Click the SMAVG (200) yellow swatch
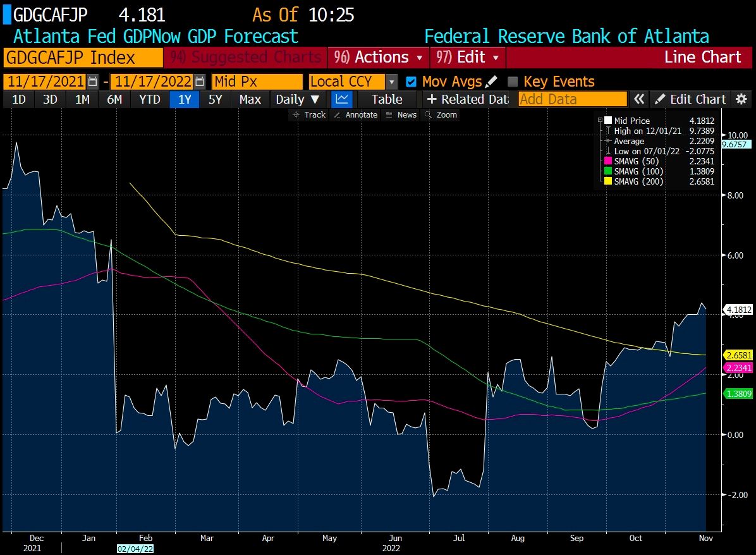Screen dimensions: 756x555 coord(608,181)
